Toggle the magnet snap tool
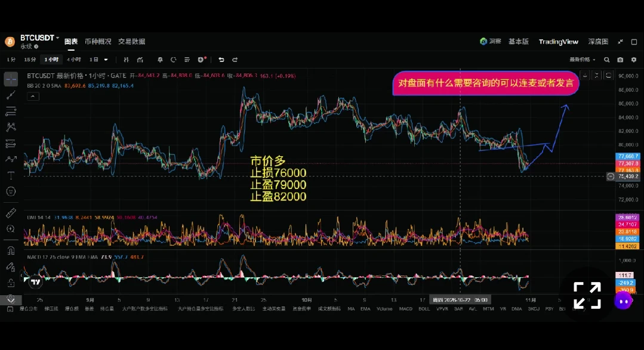Viewport: 644px width, 350px height. pyautogui.click(x=11, y=250)
